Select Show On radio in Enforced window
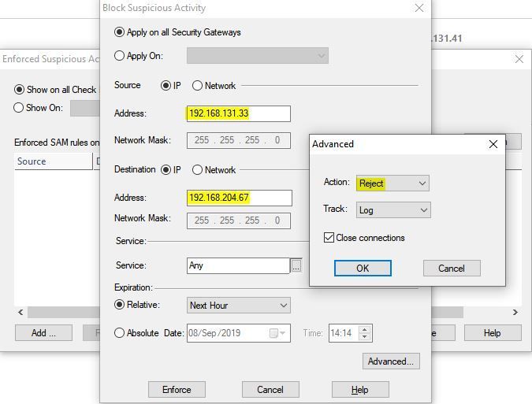Viewport: 532px width, 404px height. [x=18, y=108]
